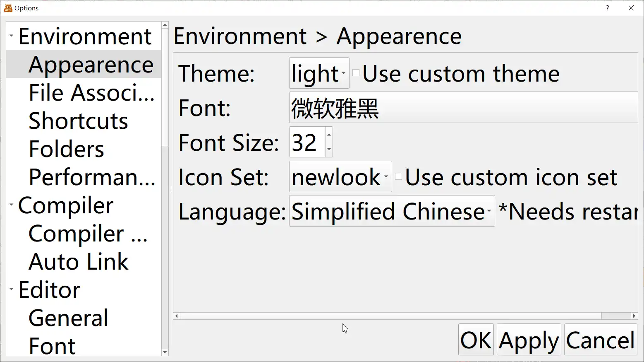
Task: Check the Use custom icon set option
Action: [398, 176]
